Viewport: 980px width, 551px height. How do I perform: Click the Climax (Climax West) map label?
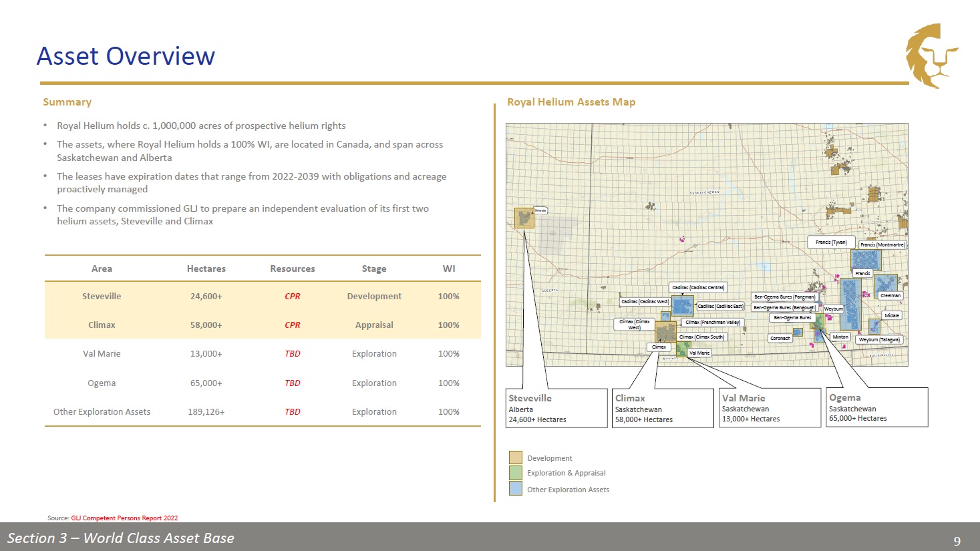[634, 325]
